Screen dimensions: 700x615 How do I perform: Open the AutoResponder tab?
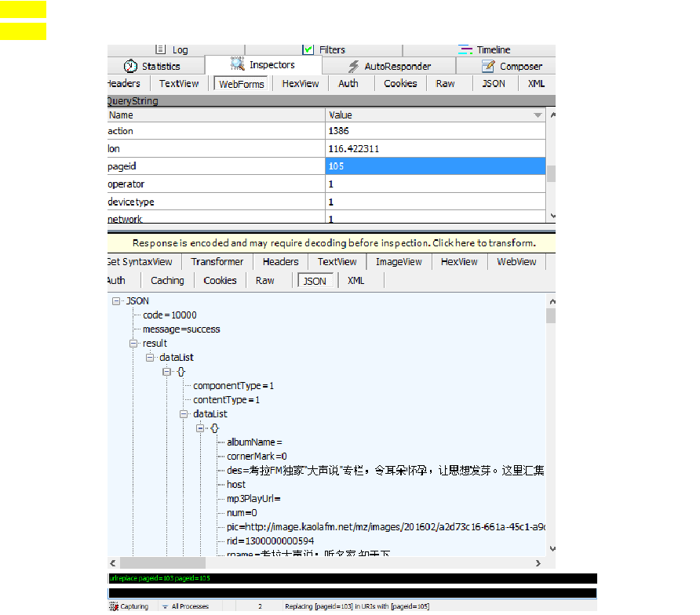click(x=388, y=66)
